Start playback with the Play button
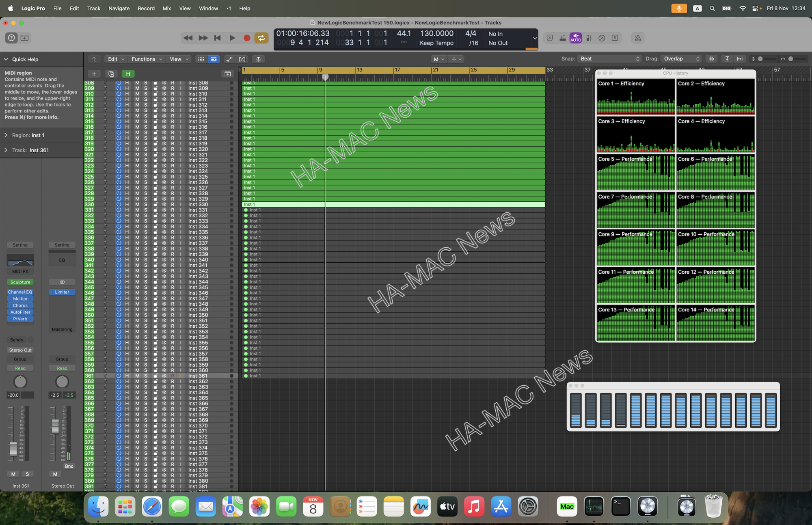This screenshot has height=525, width=812. click(232, 38)
